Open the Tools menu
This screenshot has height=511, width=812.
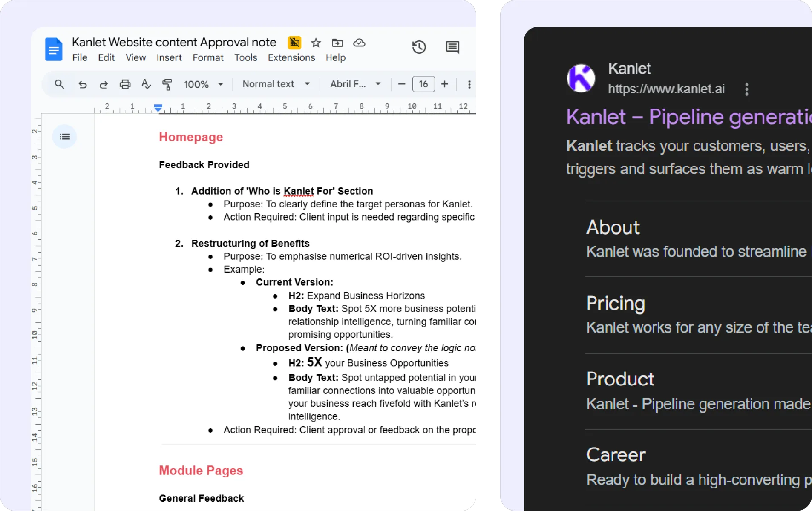pos(245,57)
